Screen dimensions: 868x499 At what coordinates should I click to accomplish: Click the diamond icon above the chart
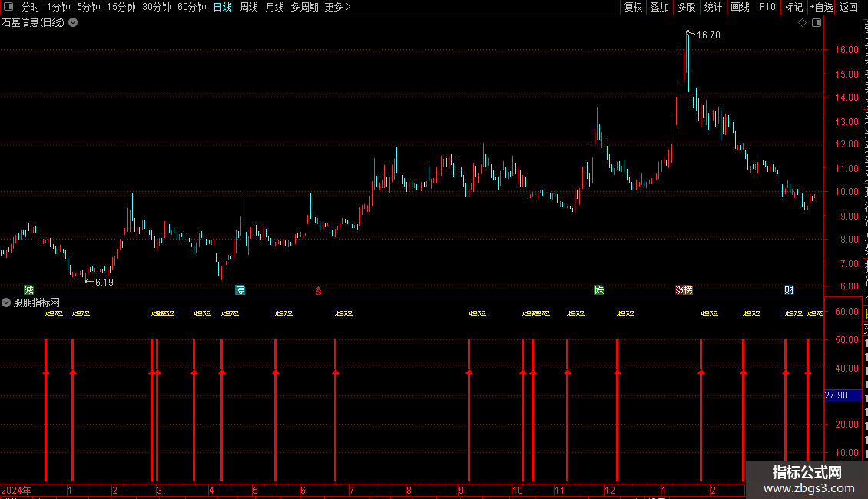tap(802, 23)
